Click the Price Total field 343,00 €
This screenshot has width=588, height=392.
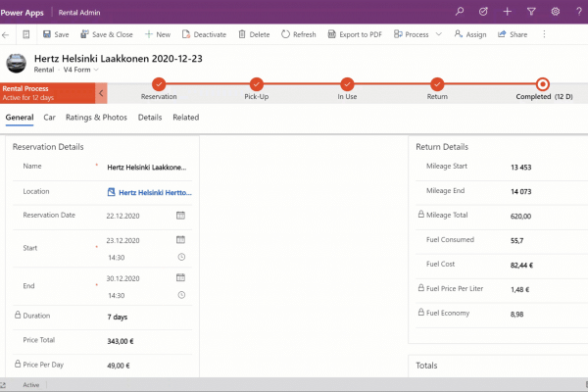tap(121, 341)
